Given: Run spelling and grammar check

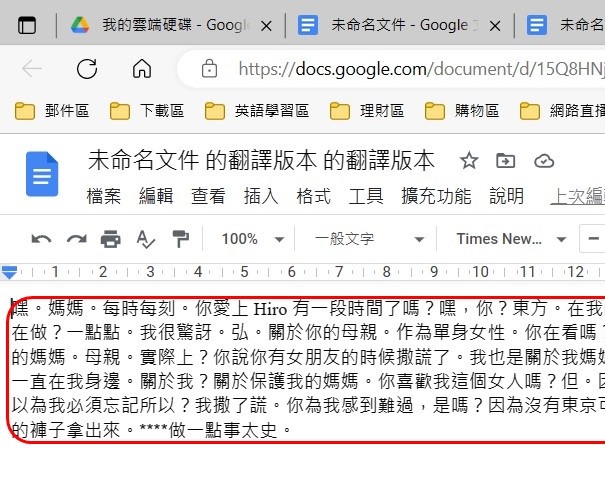Looking at the screenshot, I should (x=145, y=239).
